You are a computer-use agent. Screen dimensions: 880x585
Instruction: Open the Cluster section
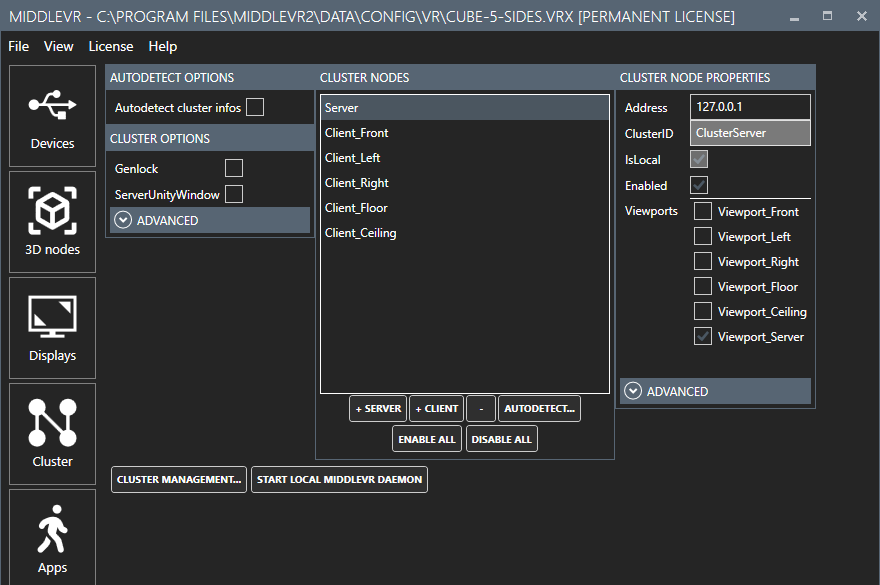point(52,434)
